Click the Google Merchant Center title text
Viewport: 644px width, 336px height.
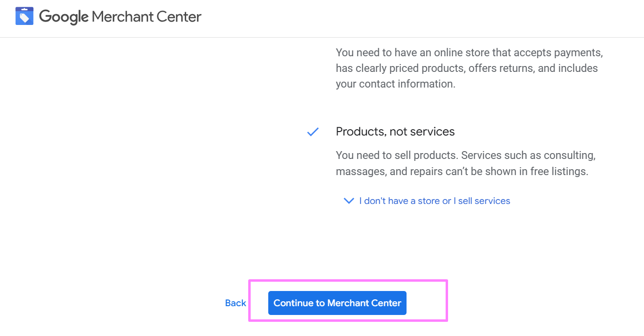(x=120, y=17)
